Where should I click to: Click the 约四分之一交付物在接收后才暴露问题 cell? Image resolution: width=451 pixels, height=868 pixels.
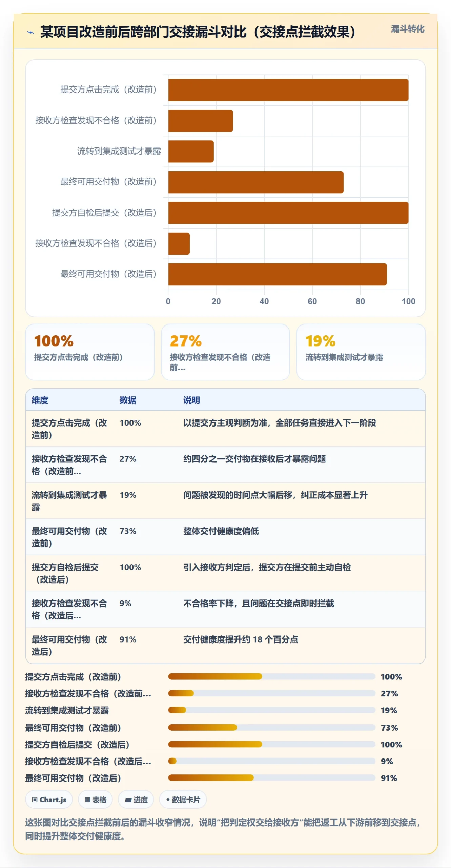tap(254, 459)
